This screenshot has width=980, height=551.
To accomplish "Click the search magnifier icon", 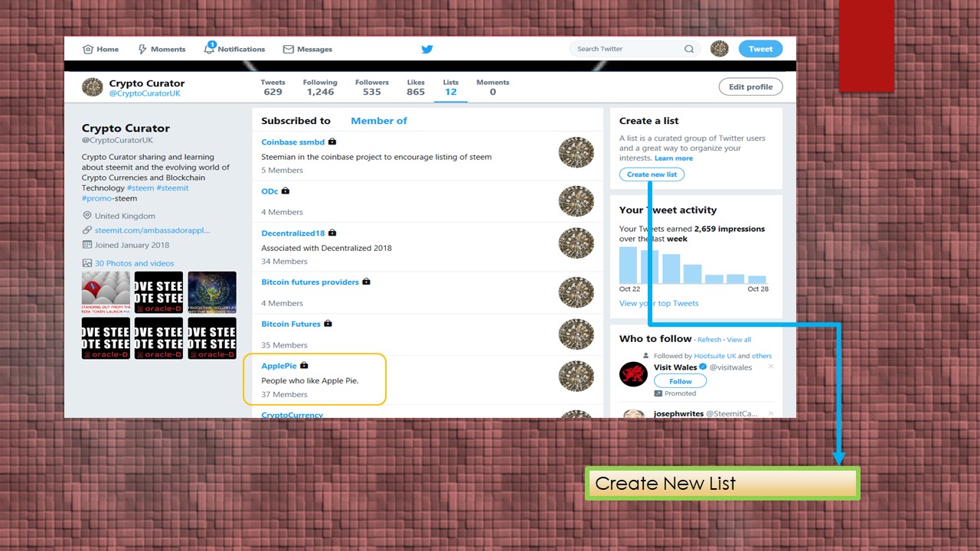I will 689,49.
